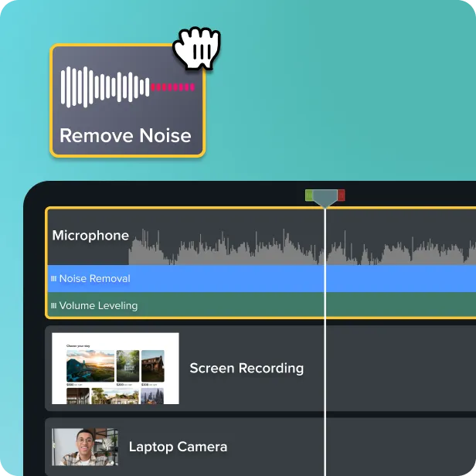
Task: Select the Screen Recording thumbnail
Action: point(115,369)
